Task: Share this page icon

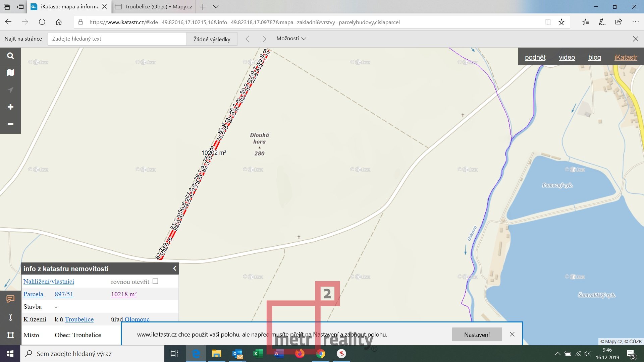Action: click(619, 22)
